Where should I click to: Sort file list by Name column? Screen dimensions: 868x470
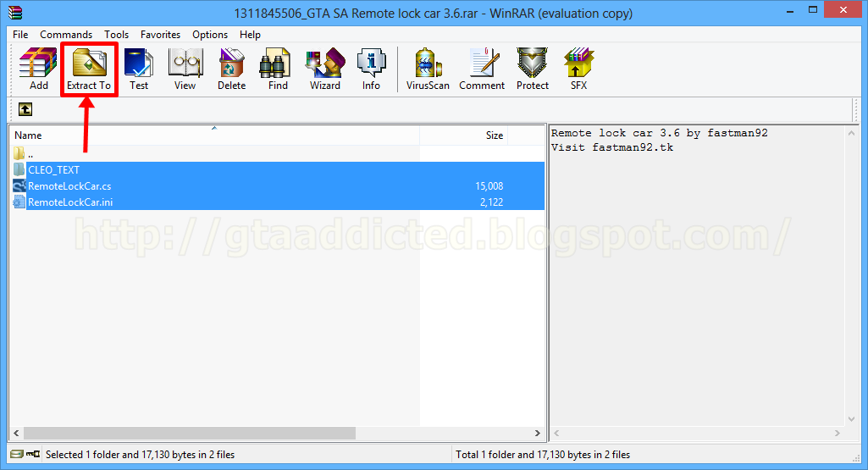[214, 135]
